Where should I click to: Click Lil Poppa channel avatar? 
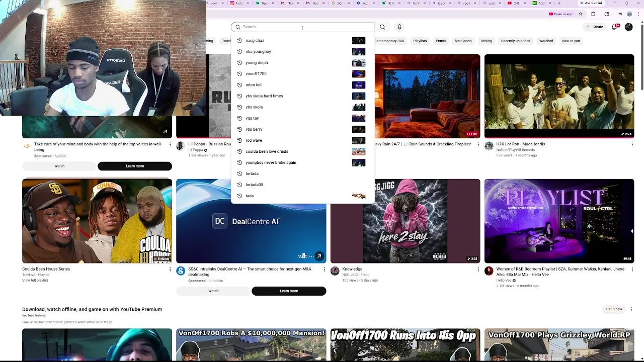tap(181, 146)
